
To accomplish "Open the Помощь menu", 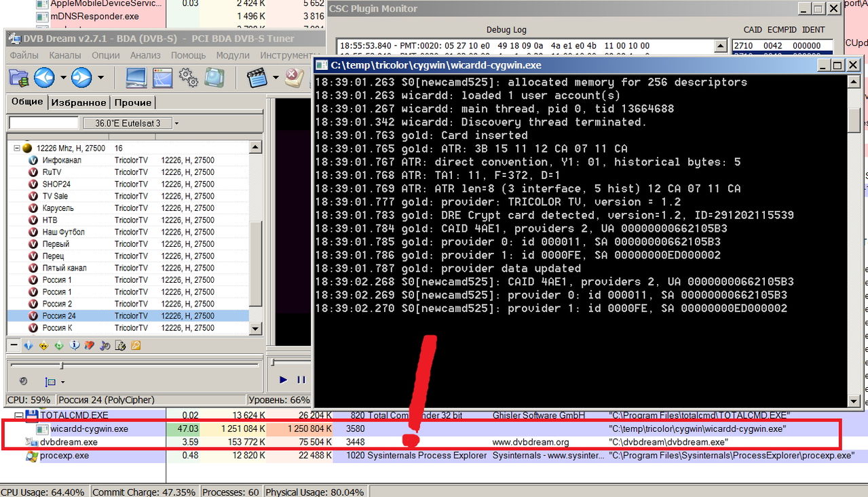I will pyautogui.click(x=188, y=55).
